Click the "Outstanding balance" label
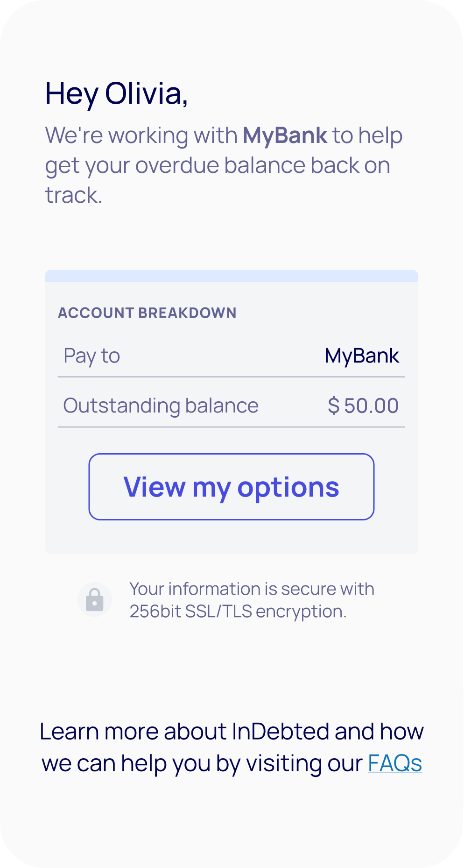 [161, 406]
